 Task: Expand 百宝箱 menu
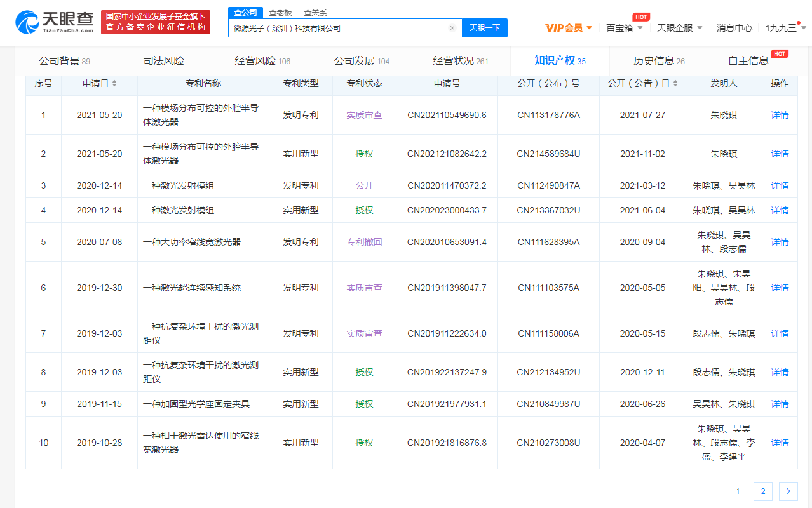[x=625, y=28]
